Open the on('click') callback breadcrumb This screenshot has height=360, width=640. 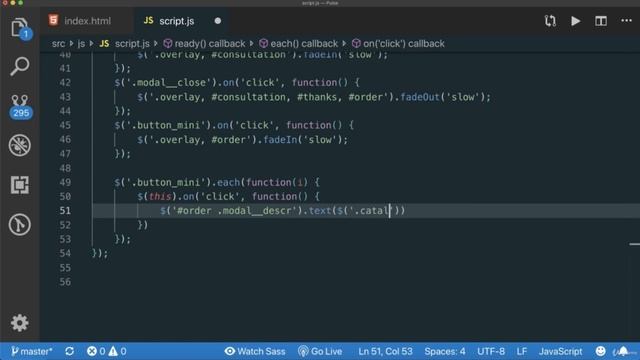(398, 44)
